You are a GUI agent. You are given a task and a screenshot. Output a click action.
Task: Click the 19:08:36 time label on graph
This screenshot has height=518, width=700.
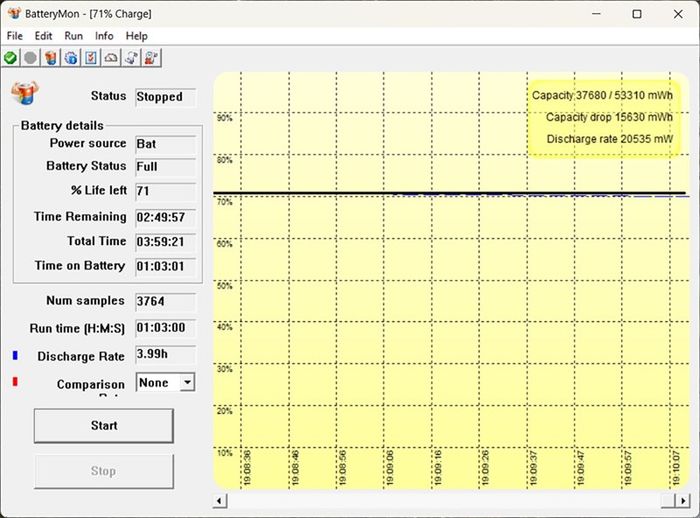point(247,468)
